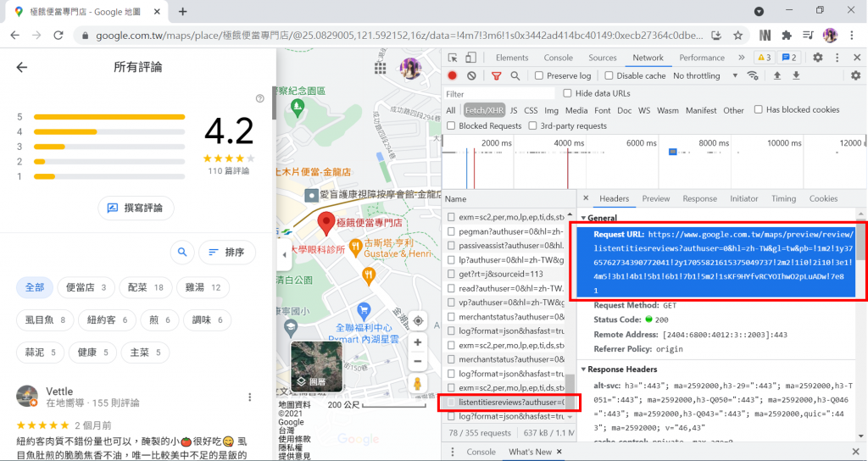Switch to the Sources tab
The height and width of the screenshot is (461, 868).
(603, 58)
